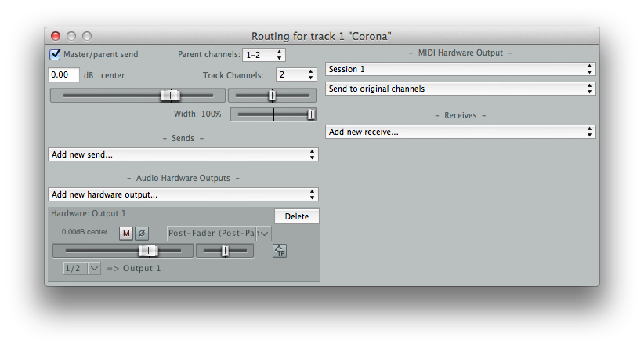The height and width of the screenshot is (348, 644).
Task: Click the Width 100% slider handle
Action: 311,114
